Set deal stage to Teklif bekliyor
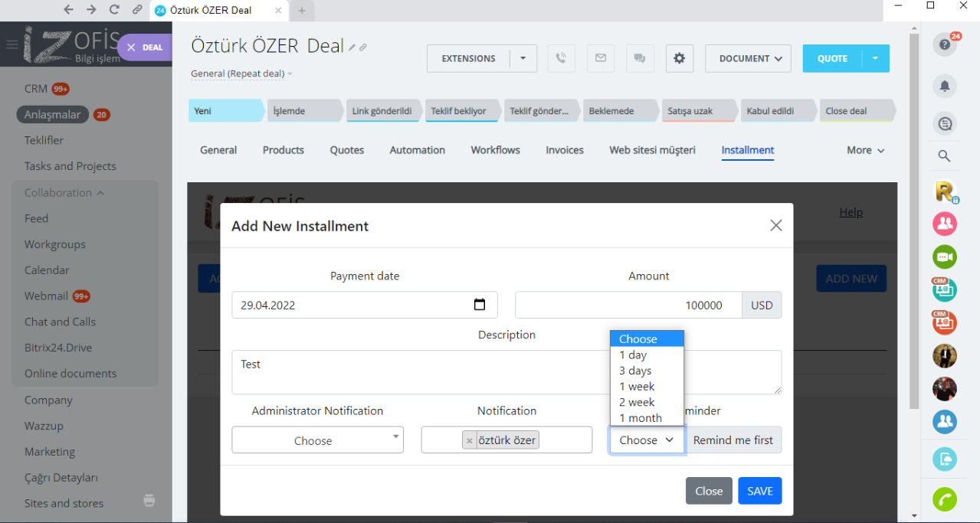Screen dimensions: 980x523 pyautogui.click(x=459, y=111)
